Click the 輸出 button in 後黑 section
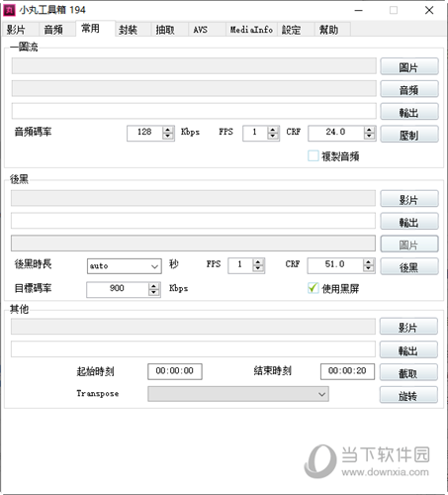The width and height of the screenshot is (448, 495). tap(409, 222)
